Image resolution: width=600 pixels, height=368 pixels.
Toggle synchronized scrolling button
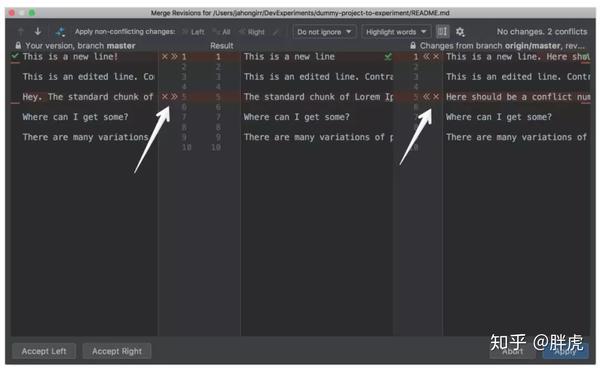tap(442, 31)
